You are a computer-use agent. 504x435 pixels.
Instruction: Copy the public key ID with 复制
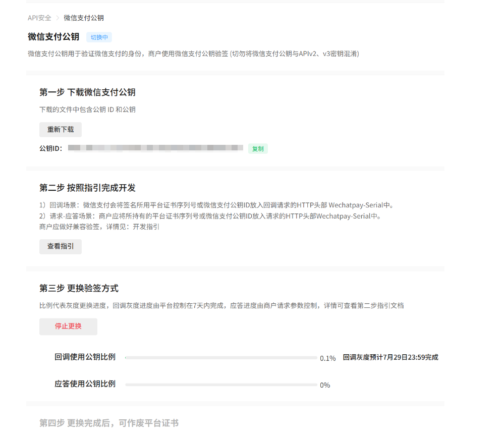pos(258,149)
